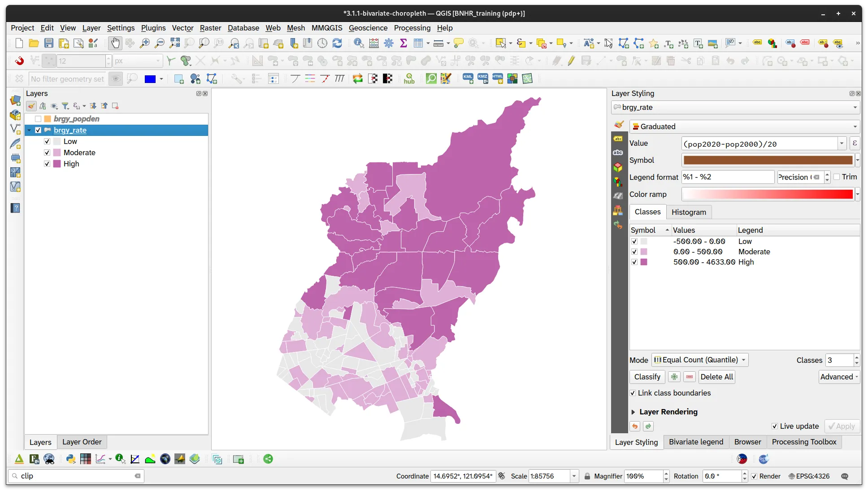Open the Field Calculator
The width and height of the screenshot is (868, 492).
(x=373, y=43)
